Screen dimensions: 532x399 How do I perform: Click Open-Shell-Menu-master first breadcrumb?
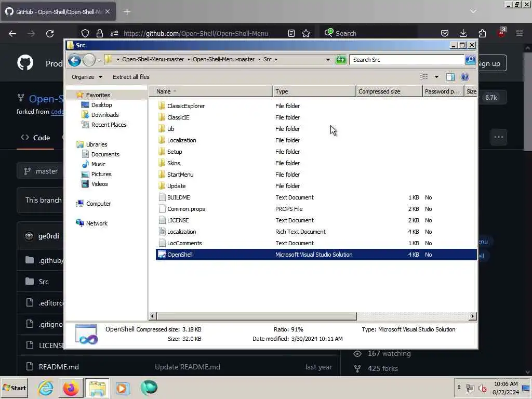coord(153,59)
